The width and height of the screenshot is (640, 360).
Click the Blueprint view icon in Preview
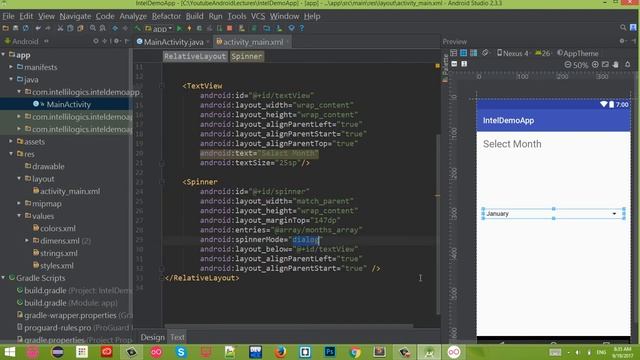click(463, 53)
